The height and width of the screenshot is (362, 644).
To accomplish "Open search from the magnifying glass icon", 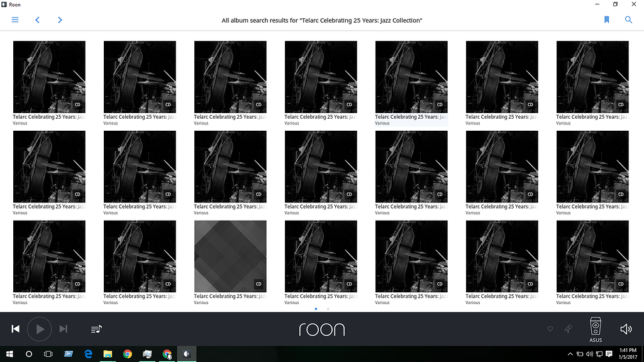I will [628, 19].
